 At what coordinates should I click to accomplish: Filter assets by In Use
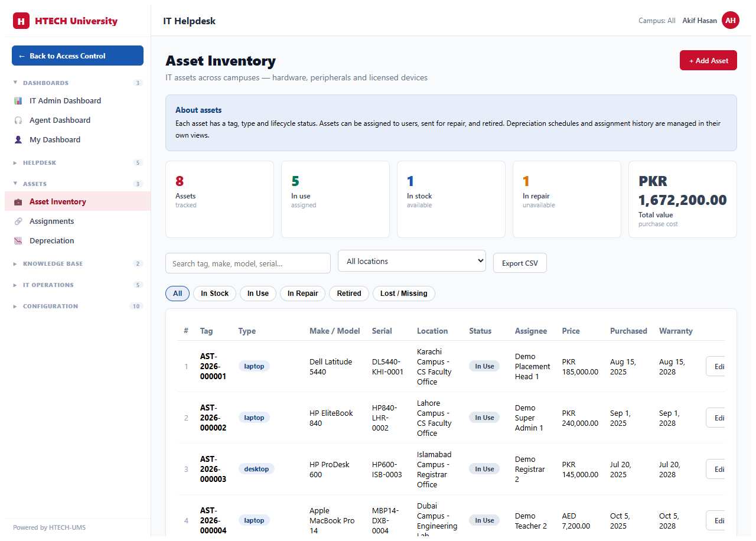tap(258, 294)
